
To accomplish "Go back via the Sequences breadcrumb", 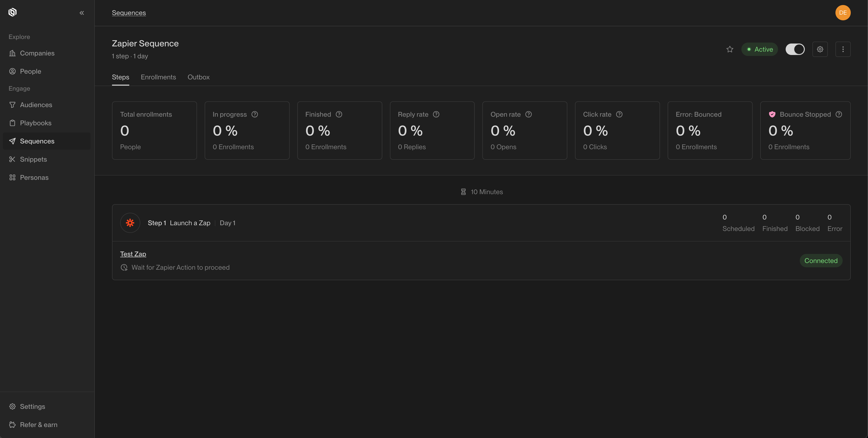I will (x=129, y=12).
